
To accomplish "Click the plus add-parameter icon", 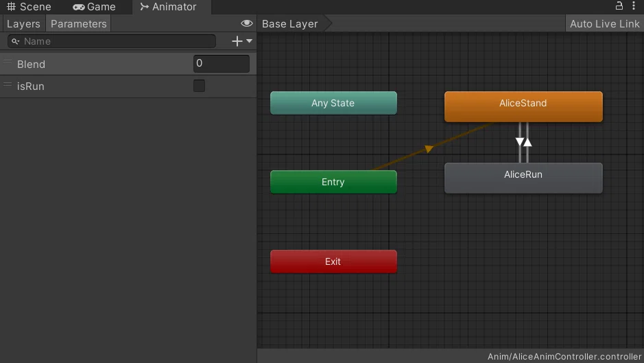I will click(237, 41).
